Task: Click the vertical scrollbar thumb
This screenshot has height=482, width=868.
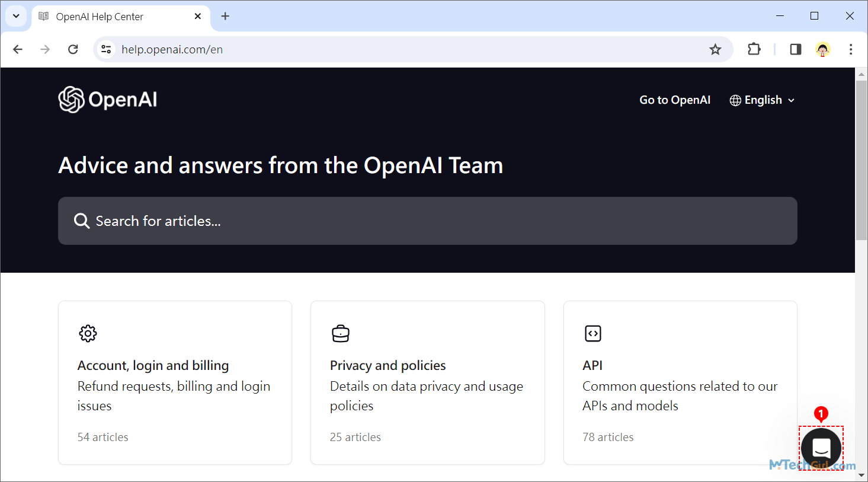Action: point(861,160)
